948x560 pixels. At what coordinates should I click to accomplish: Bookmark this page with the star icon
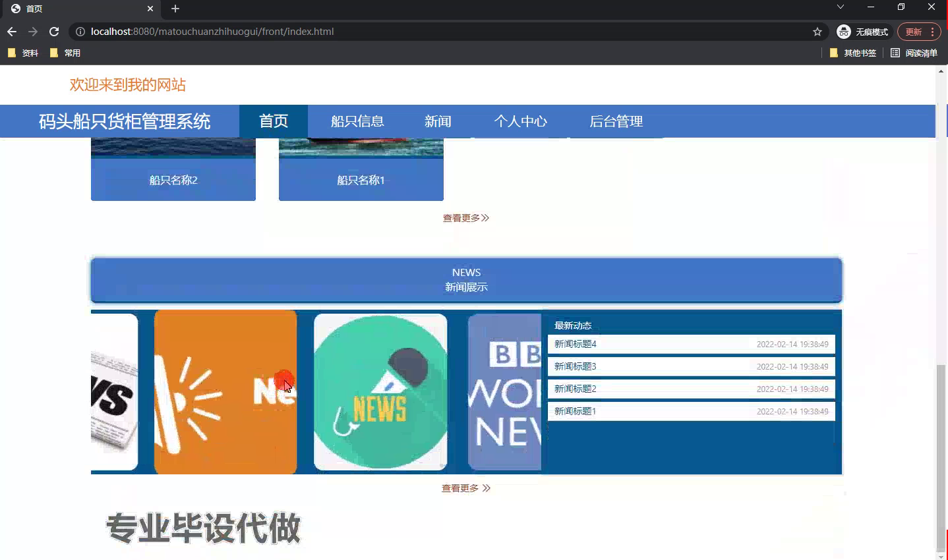817,32
